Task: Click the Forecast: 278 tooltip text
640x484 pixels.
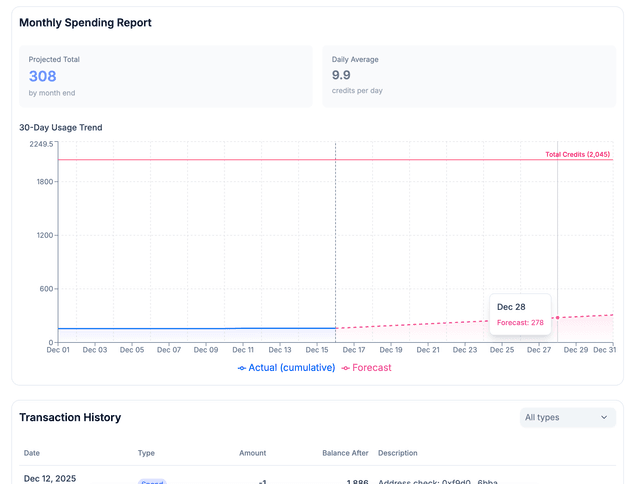Action: click(520, 322)
